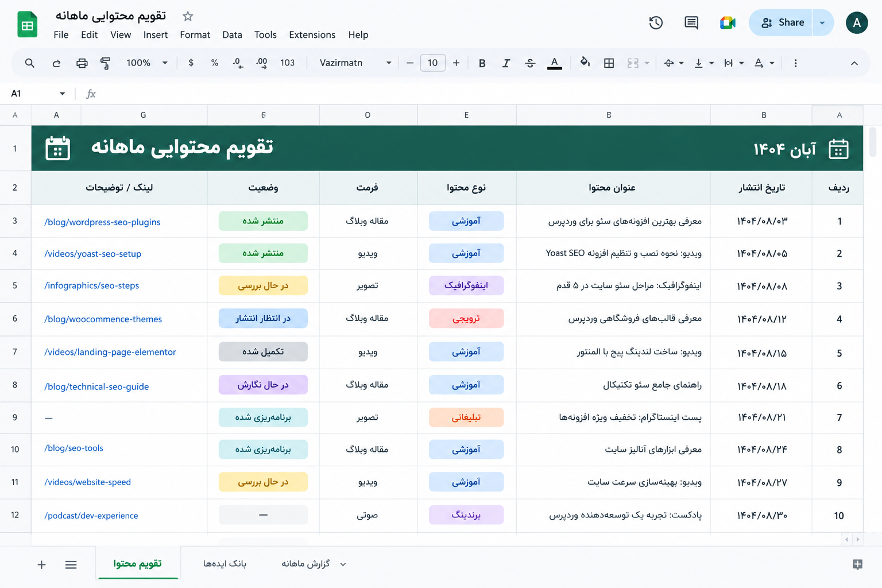The image size is (882, 588).
Task: Open the Extensions menu
Action: coord(312,35)
